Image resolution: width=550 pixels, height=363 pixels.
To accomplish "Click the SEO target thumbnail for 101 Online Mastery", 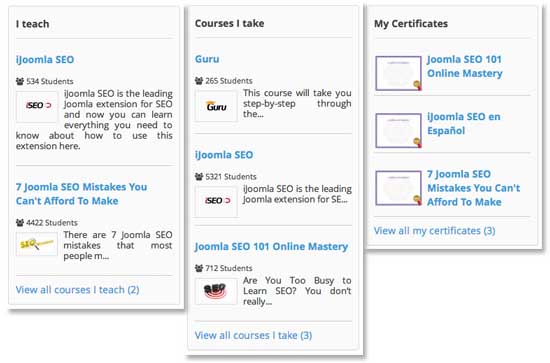I will pos(216,291).
